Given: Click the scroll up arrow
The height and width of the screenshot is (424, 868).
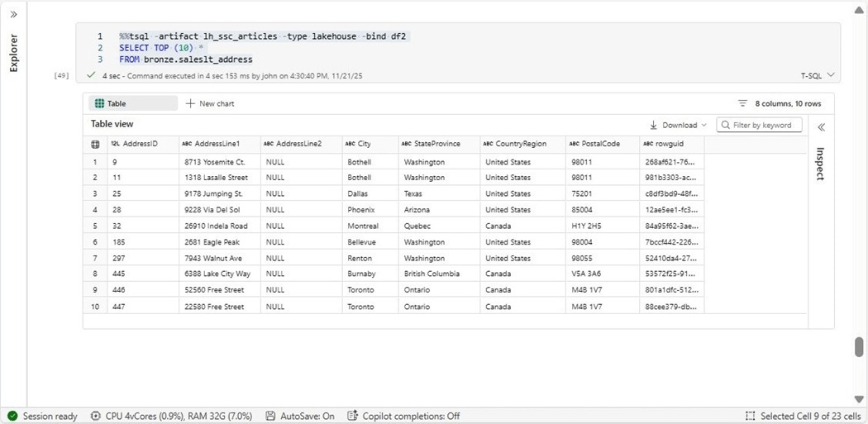Looking at the screenshot, I should pyautogui.click(x=859, y=7).
